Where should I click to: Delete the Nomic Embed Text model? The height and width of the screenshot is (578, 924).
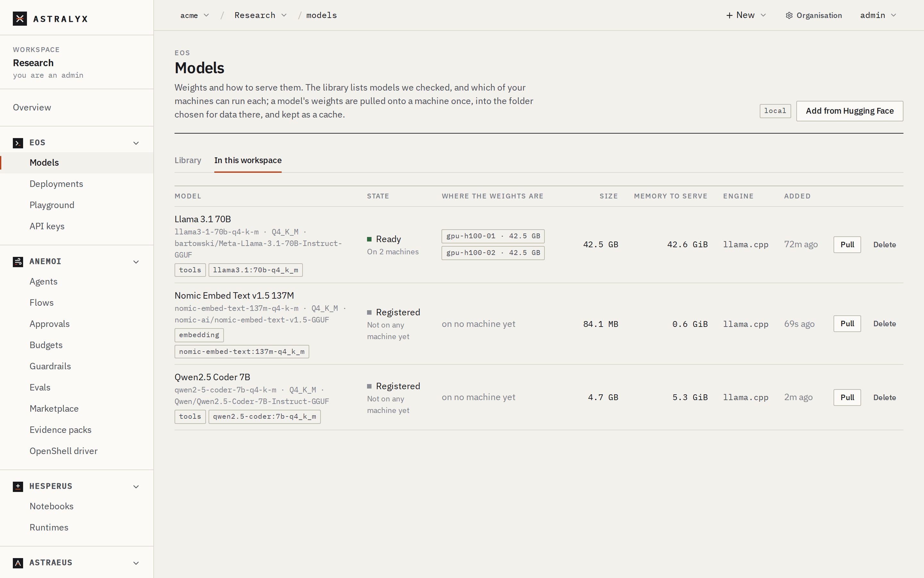884,324
